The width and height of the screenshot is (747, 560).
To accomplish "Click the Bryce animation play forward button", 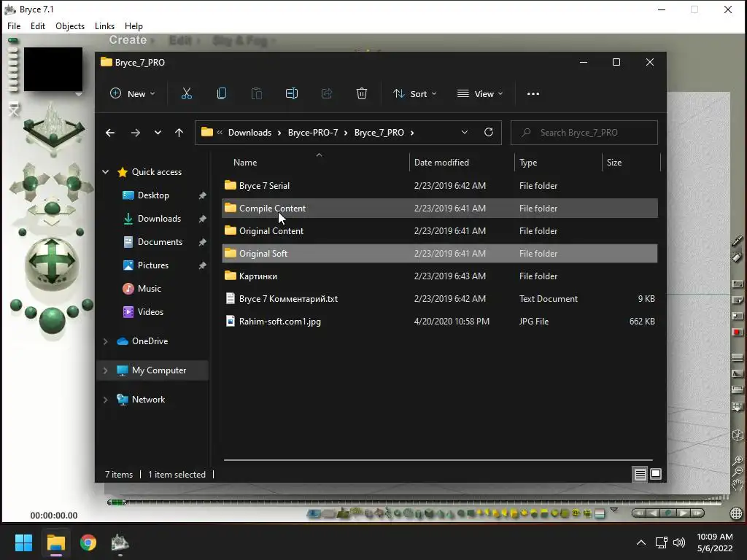I will pos(684,513).
